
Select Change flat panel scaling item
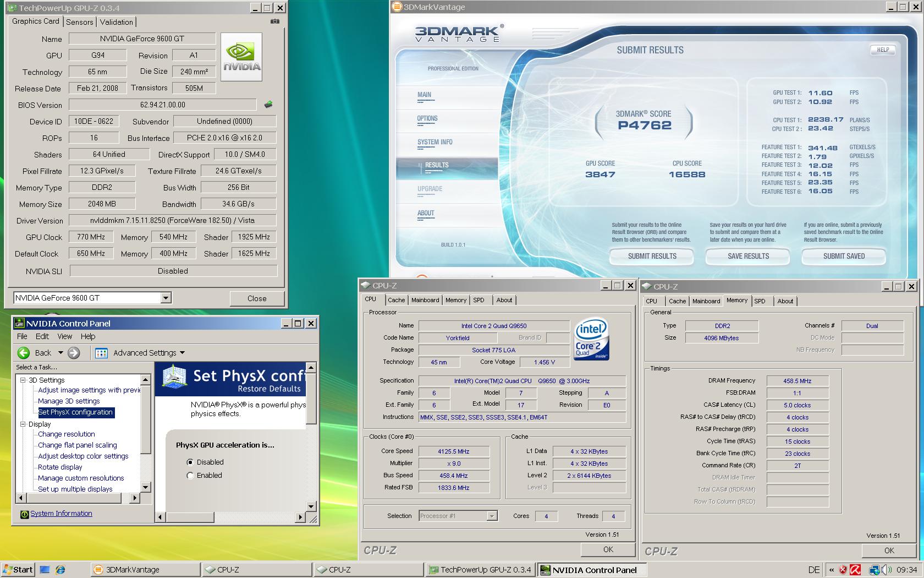[77, 445]
